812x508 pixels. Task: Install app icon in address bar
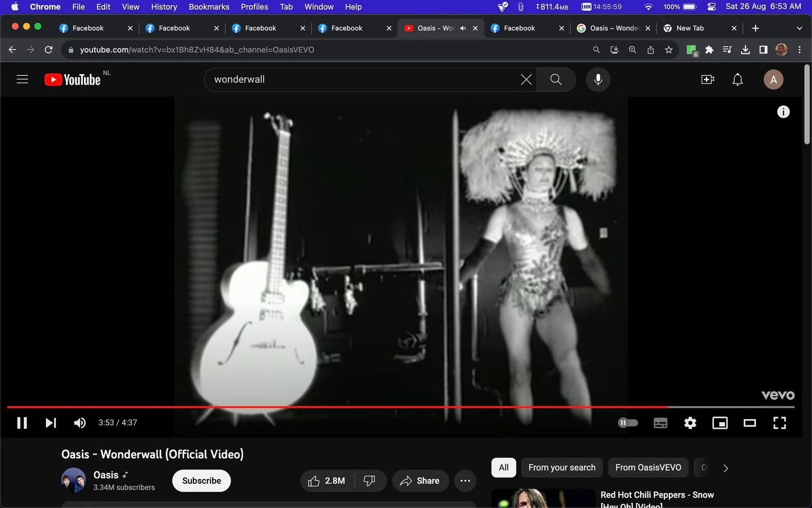click(614, 50)
